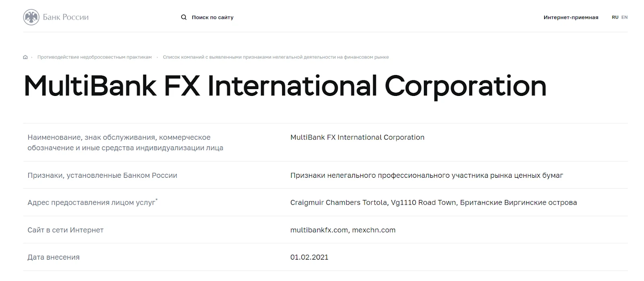
Task: Select 'Адрес предоставления лицом услуг' label
Action: 93,202
